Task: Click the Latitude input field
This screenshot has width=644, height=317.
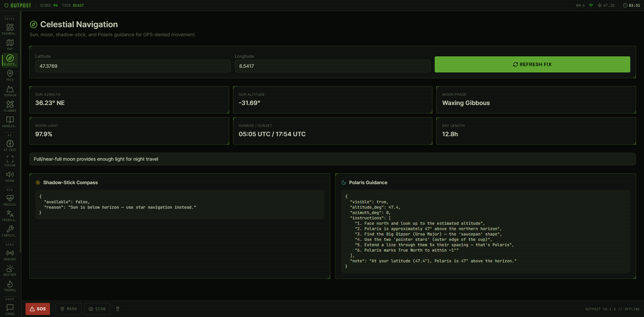Action: [x=133, y=66]
